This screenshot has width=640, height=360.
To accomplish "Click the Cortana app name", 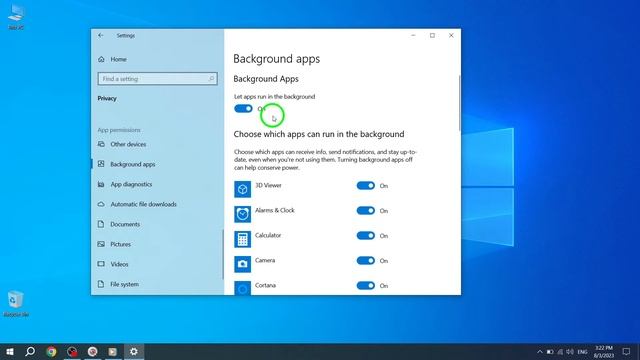I will [266, 285].
